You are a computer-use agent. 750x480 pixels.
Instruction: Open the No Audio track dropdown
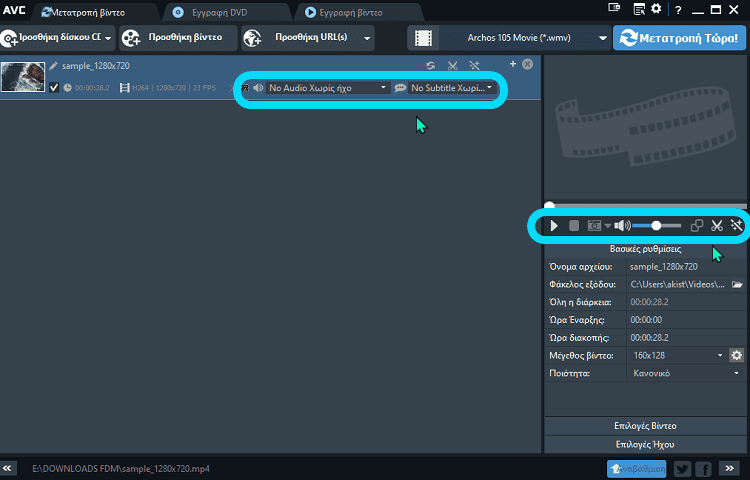(x=318, y=88)
